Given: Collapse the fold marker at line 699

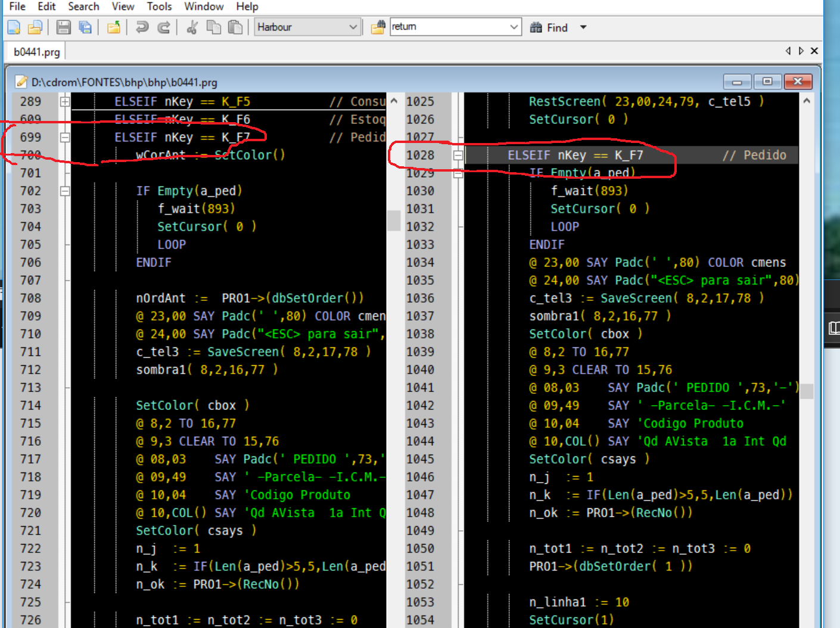Looking at the screenshot, I should (65, 138).
